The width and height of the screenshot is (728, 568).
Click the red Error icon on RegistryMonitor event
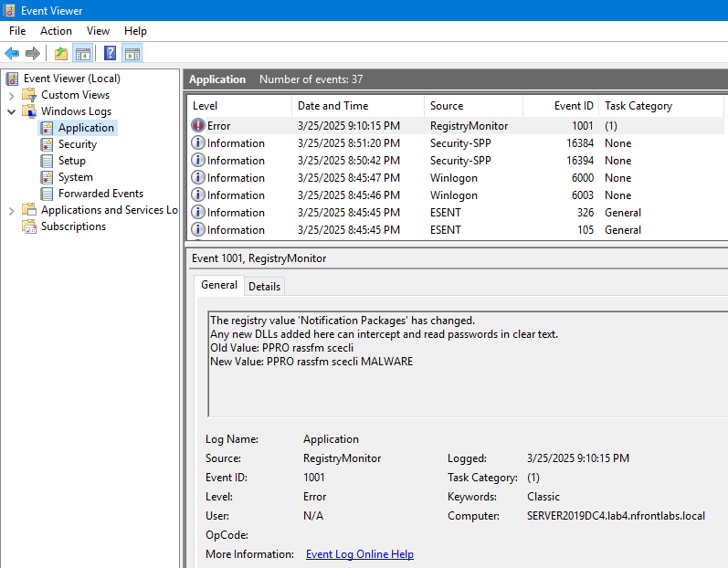point(198,126)
